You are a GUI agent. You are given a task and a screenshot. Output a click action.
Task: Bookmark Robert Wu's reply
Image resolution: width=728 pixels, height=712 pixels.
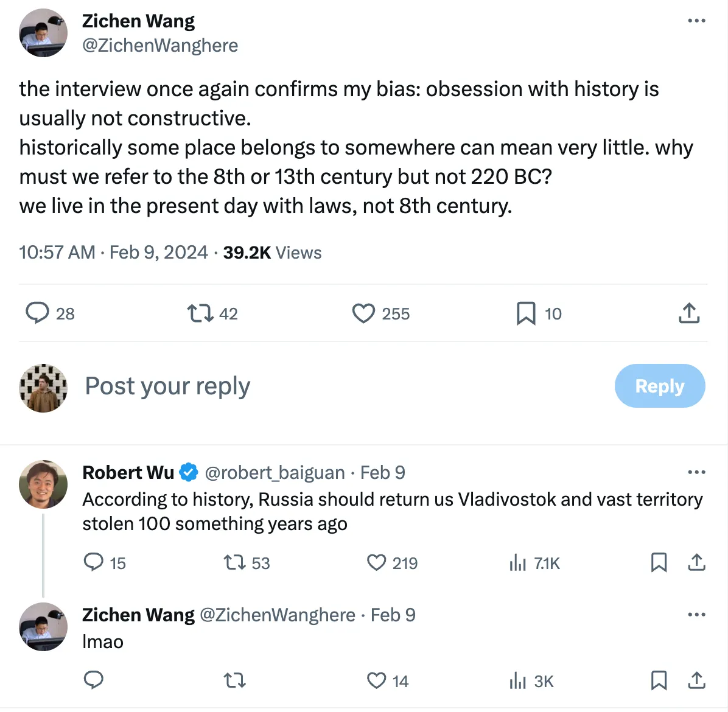[x=659, y=562]
